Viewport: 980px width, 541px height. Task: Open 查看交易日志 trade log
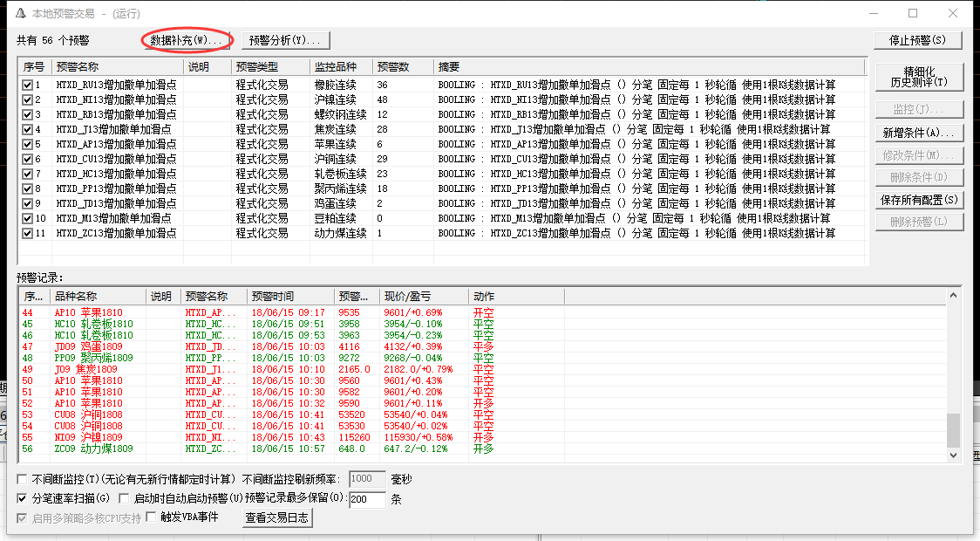click(x=276, y=517)
